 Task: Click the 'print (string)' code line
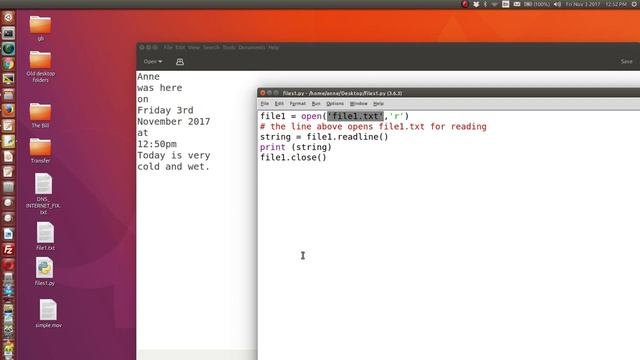(296, 147)
